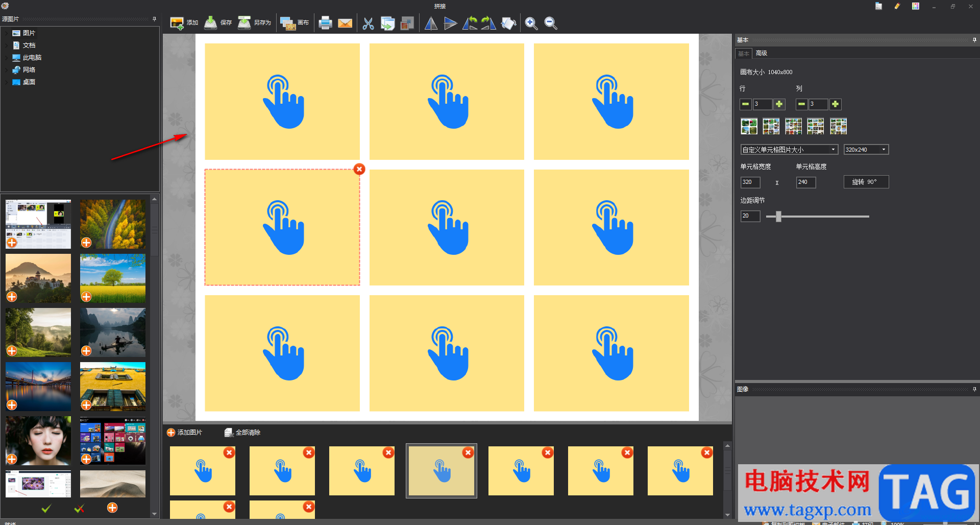Screen dimensions: 980x525
Task: Click the 旋转 90° button
Action: click(866, 182)
